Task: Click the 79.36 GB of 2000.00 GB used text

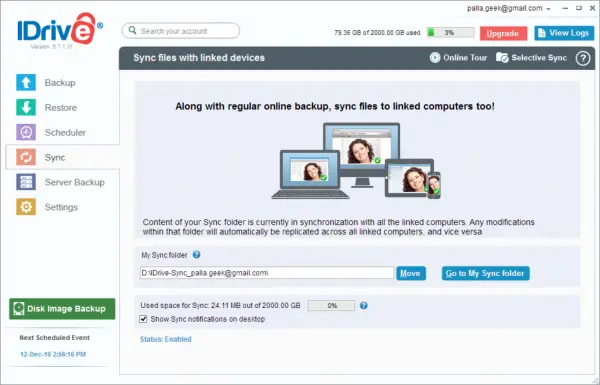Action: click(x=377, y=33)
